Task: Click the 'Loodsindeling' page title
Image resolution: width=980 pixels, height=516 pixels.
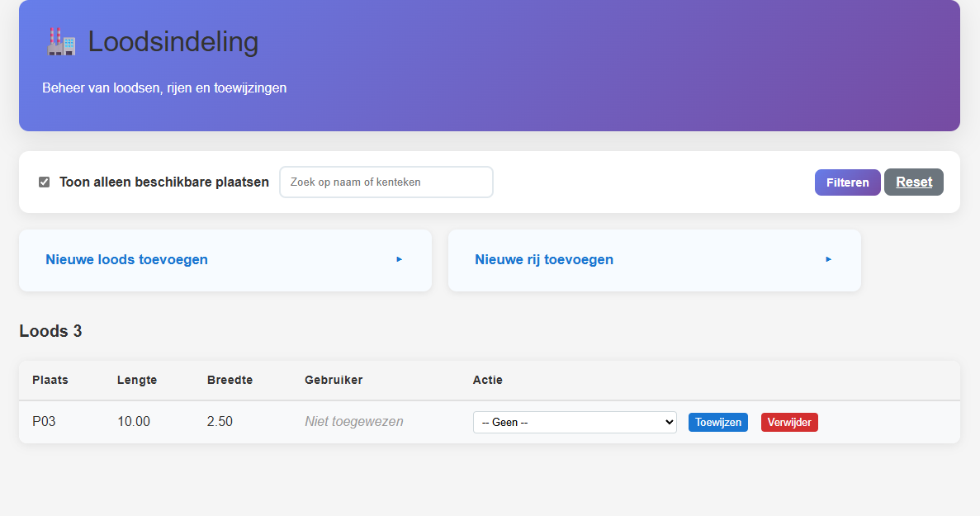Action: click(x=173, y=42)
